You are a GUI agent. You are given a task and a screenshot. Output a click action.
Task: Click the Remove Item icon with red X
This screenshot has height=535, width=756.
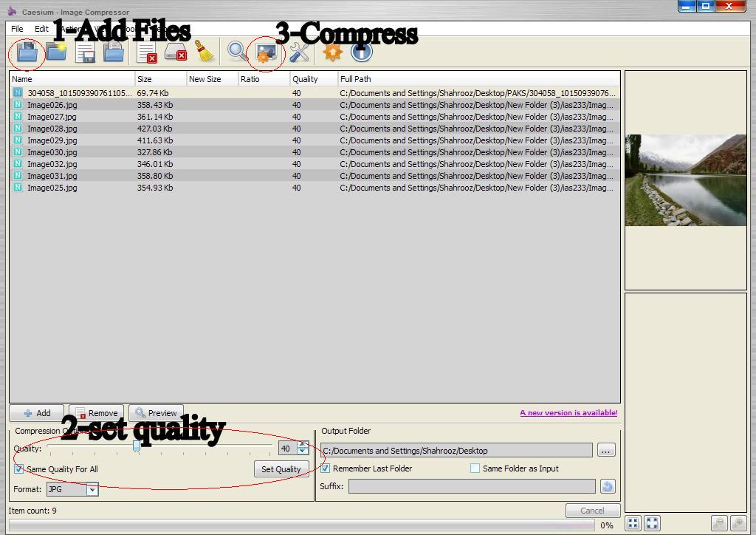(147, 52)
